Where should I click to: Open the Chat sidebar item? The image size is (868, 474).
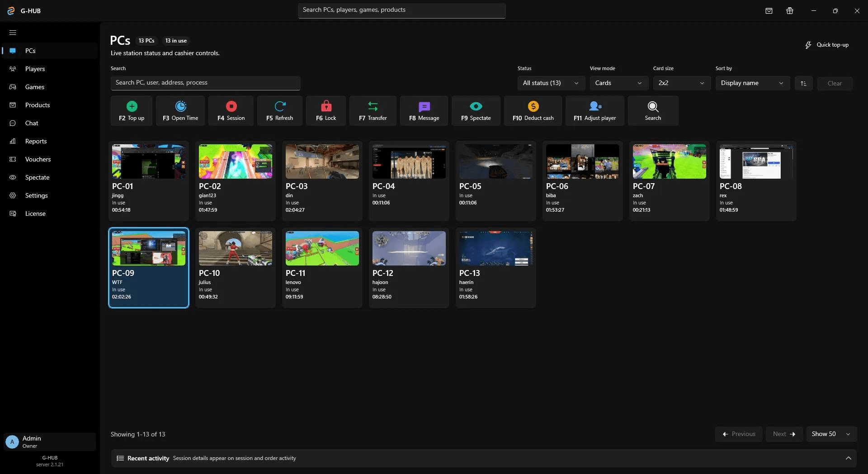coord(50,123)
